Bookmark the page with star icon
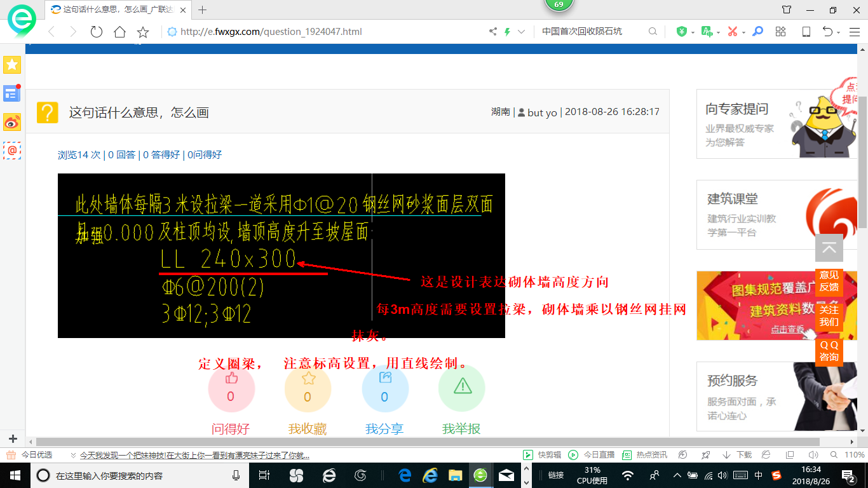 [143, 31]
